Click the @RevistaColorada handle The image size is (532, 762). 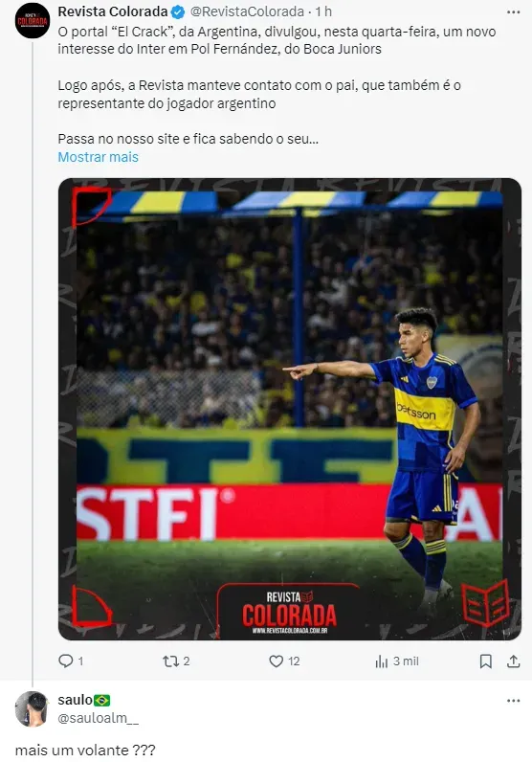point(249,11)
